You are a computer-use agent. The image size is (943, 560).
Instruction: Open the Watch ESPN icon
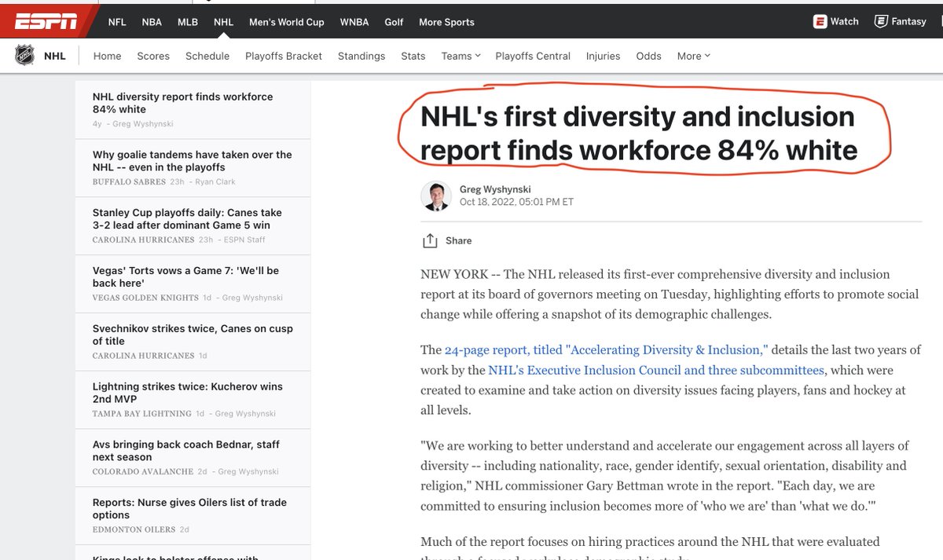pyautogui.click(x=821, y=21)
